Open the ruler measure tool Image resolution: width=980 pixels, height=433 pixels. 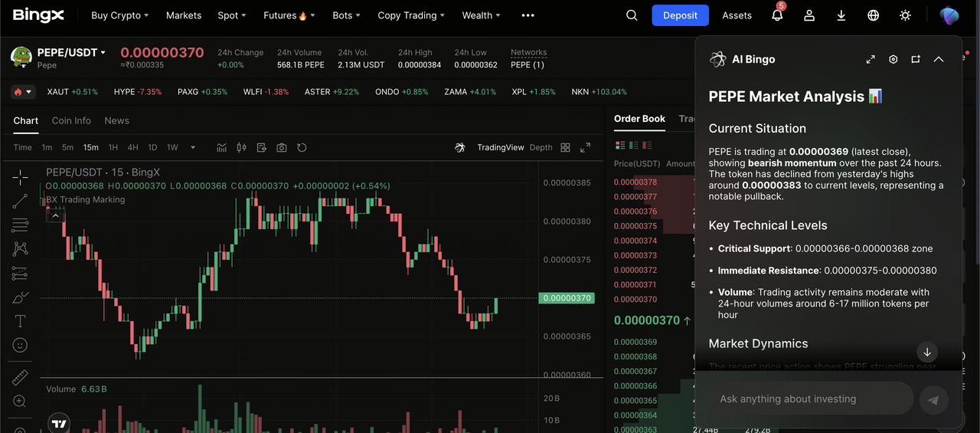point(20,377)
